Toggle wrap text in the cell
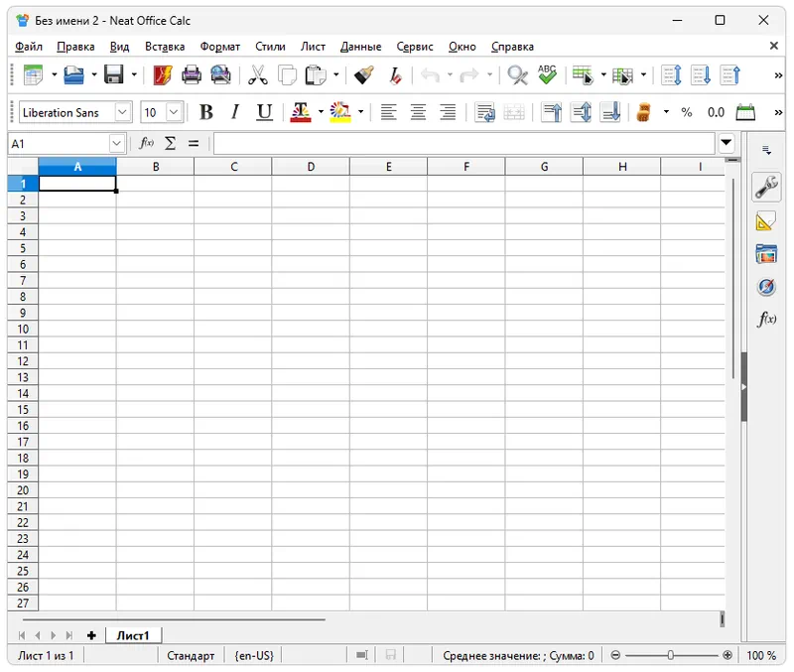The image size is (794, 672). point(484,112)
